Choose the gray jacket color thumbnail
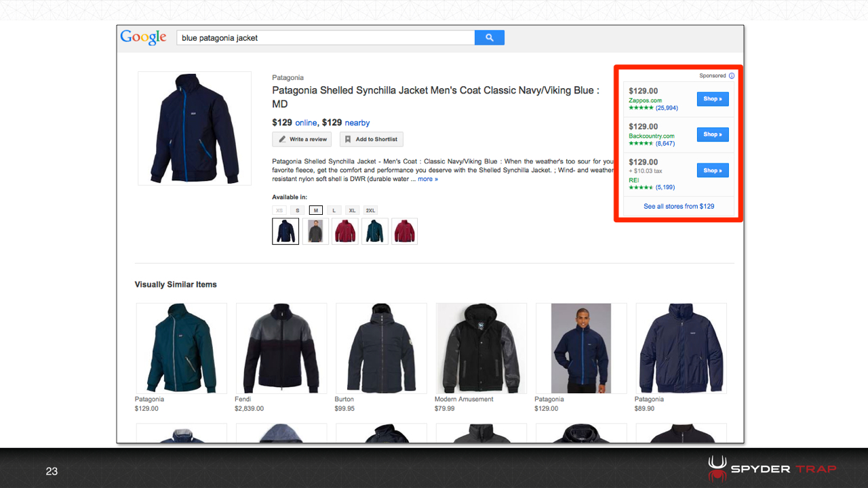Screen dimensions: 868x488 pyautogui.click(x=315, y=231)
